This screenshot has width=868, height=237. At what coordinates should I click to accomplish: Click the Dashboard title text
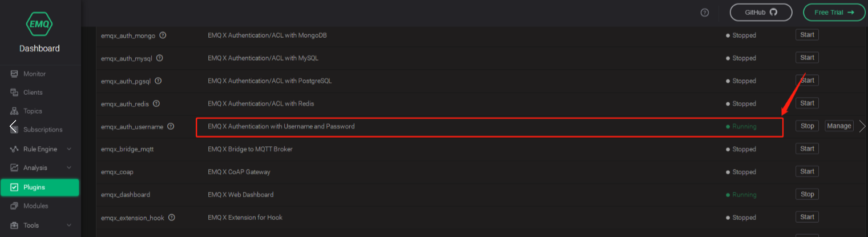point(39,49)
